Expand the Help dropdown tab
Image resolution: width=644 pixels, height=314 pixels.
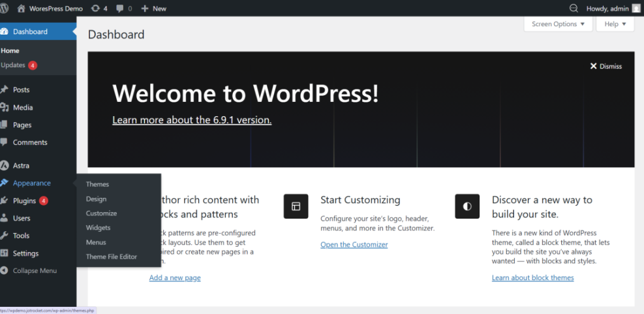(615, 24)
